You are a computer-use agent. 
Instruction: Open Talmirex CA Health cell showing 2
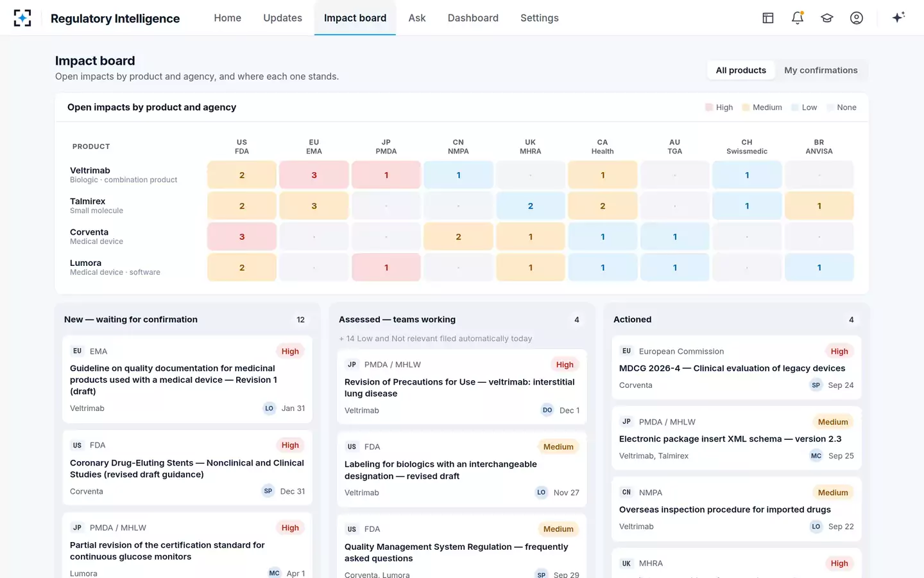tap(603, 206)
